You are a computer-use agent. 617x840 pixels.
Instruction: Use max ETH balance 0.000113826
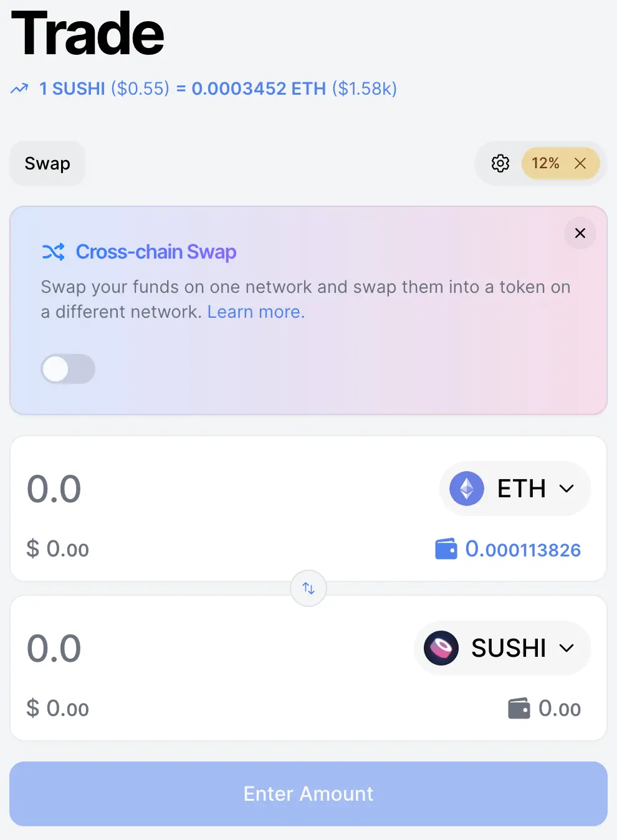tap(523, 550)
